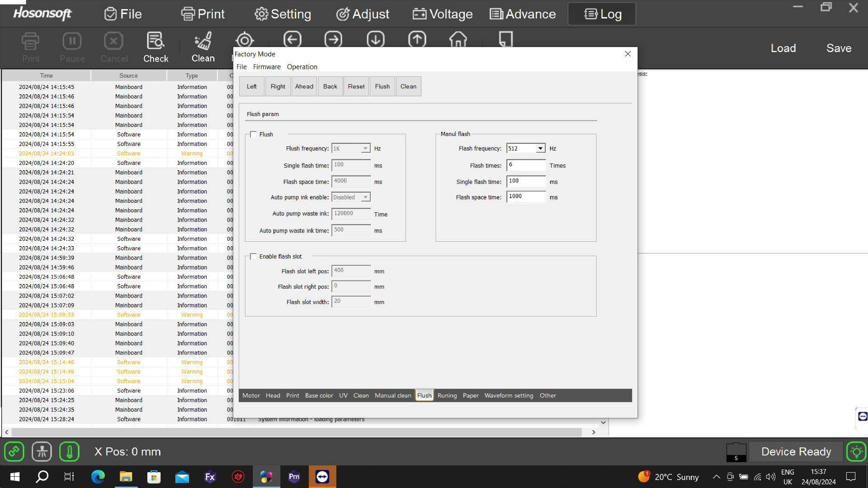The image size is (868, 488).
Task: Tick the Enable flash slot checkbox
Action: tap(253, 257)
